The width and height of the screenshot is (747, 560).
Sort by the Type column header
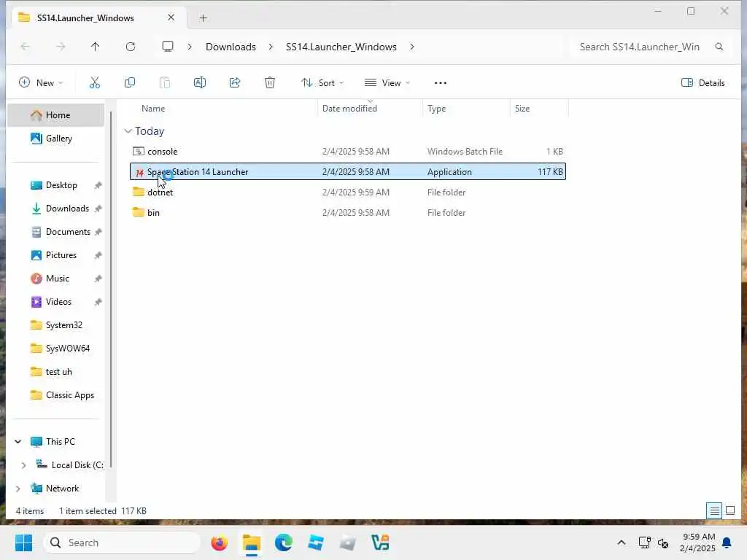click(x=436, y=109)
